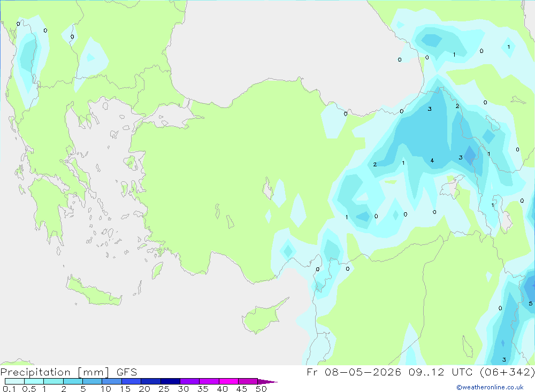Click the '0.1' legend scale label
The width and height of the screenshot is (535, 392).
pos(9,389)
